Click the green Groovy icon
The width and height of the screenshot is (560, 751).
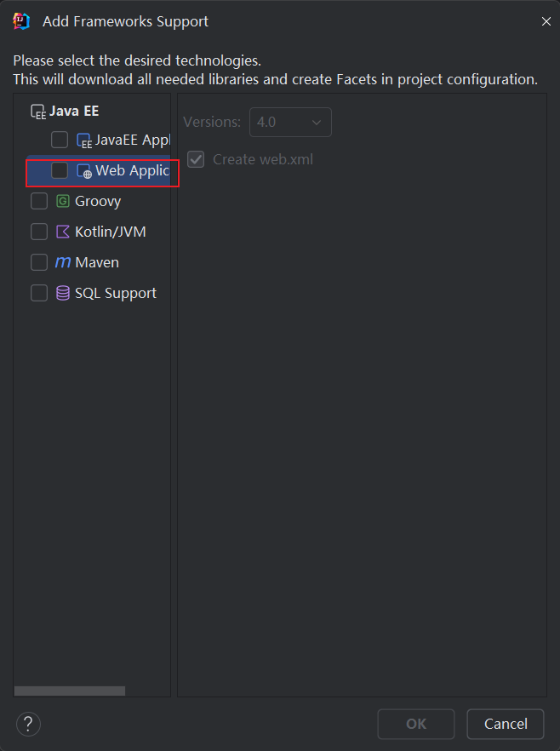click(x=63, y=201)
